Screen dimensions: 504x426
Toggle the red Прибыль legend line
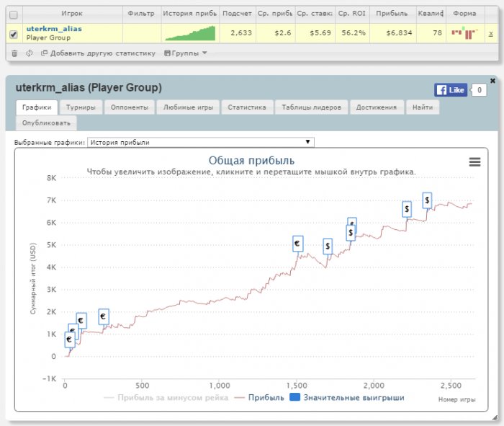[260, 397]
